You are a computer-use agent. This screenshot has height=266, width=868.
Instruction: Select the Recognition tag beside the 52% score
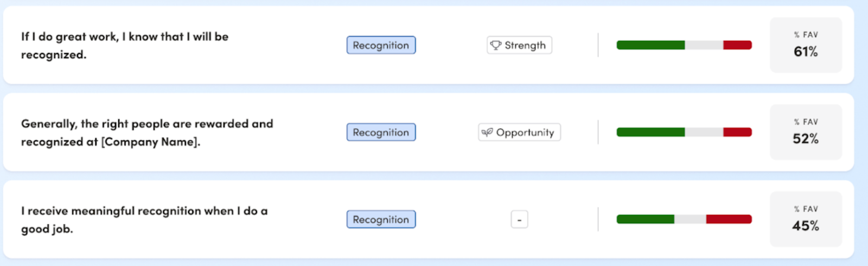pyautogui.click(x=381, y=132)
